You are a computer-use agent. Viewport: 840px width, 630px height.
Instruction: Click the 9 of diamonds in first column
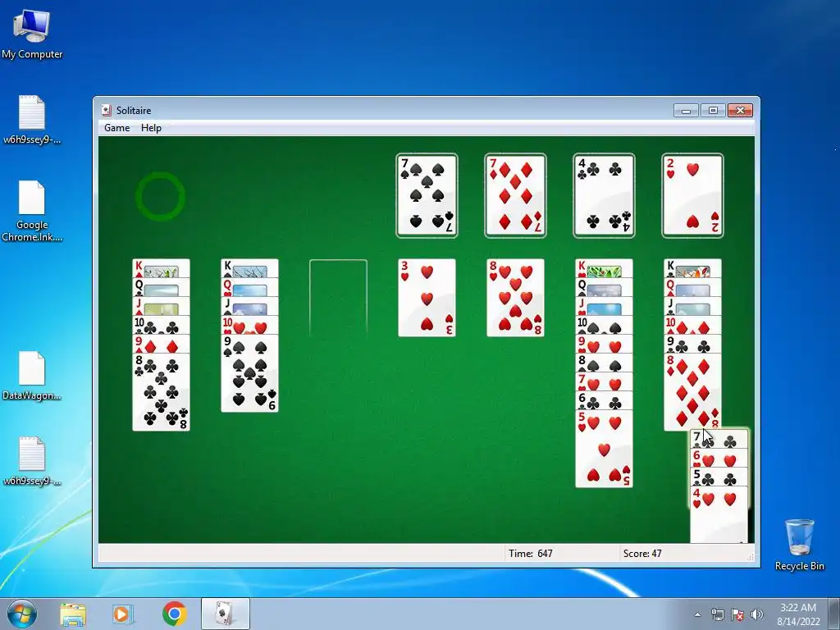tap(162, 344)
